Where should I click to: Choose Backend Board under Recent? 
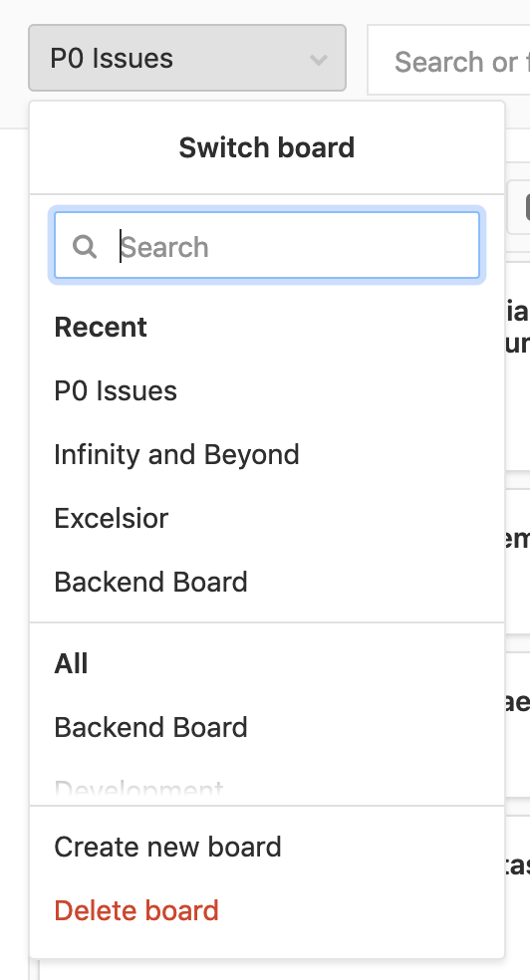pyautogui.click(x=150, y=582)
